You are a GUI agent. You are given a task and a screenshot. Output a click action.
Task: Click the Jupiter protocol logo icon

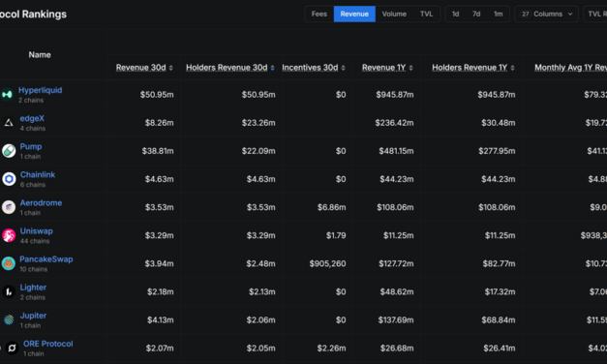point(9,319)
